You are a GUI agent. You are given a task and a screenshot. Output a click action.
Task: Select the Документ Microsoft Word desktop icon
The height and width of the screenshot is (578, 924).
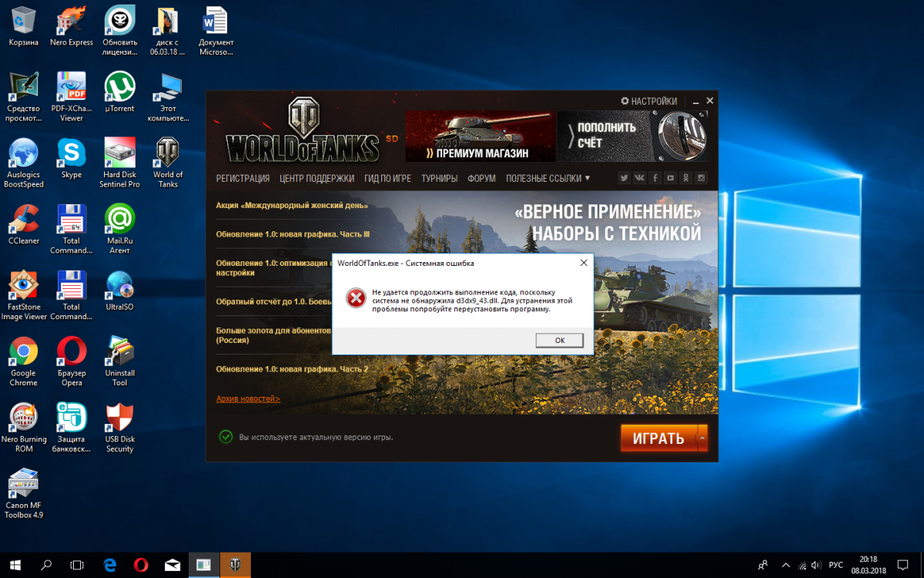(216, 31)
